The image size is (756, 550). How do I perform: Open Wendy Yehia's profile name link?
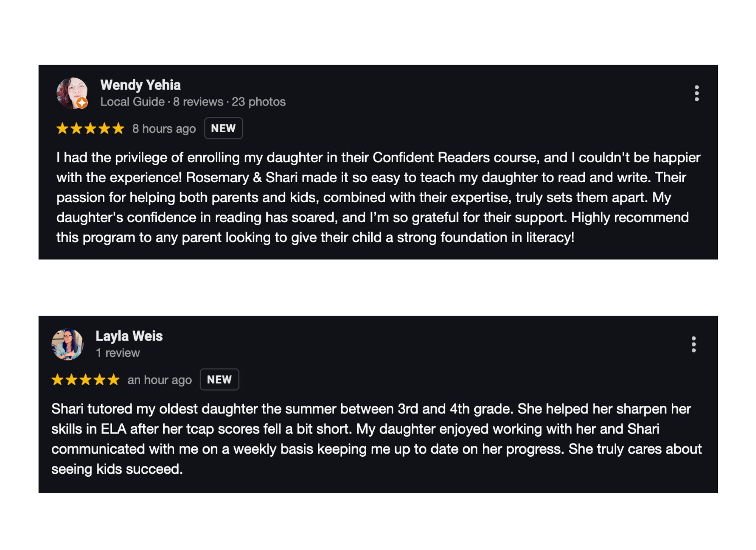coord(140,85)
